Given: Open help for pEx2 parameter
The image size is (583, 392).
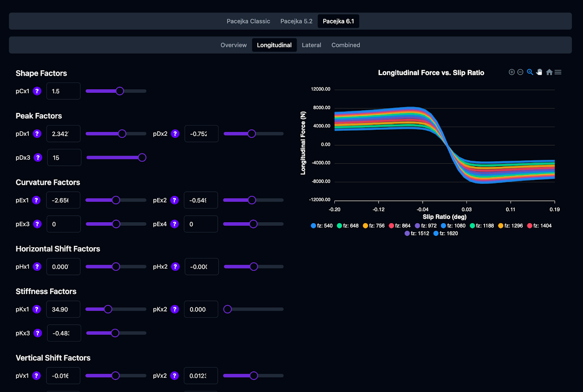Looking at the screenshot, I should 174,200.
